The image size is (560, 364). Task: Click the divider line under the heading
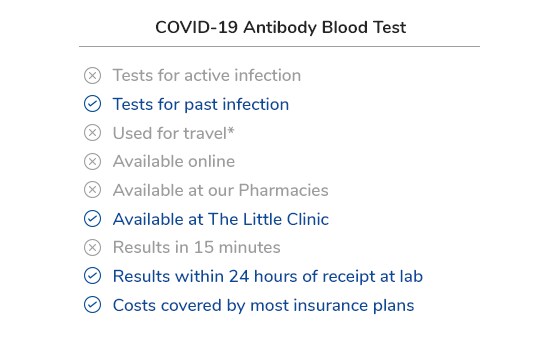pyautogui.click(x=279, y=46)
